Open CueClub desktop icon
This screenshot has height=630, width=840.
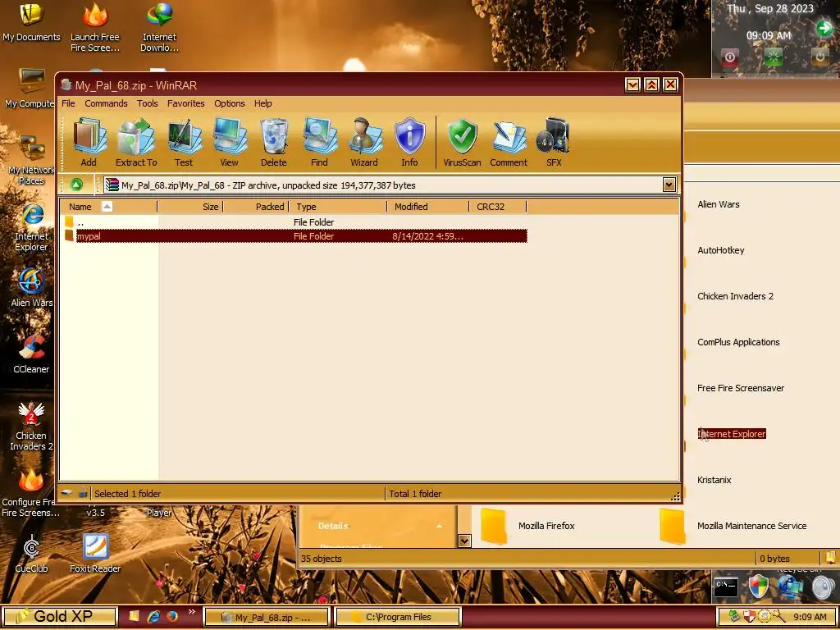click(31, 554)
